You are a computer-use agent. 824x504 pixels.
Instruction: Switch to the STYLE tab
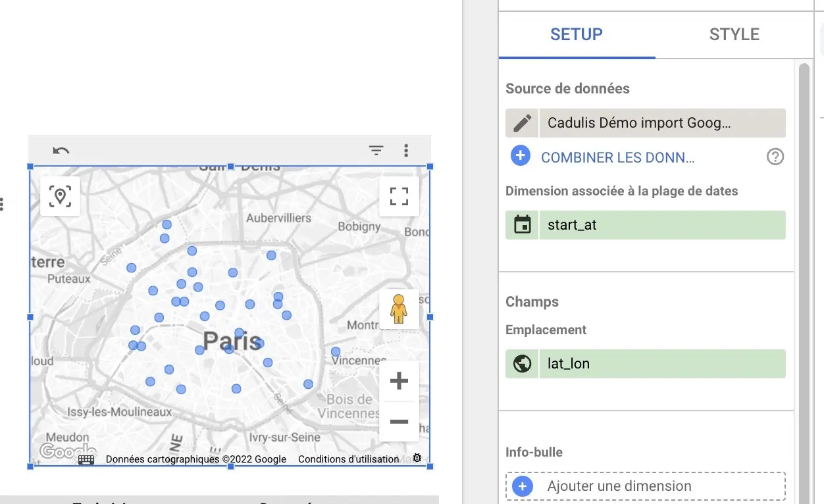pyautogui.click(x=734, y=35)
